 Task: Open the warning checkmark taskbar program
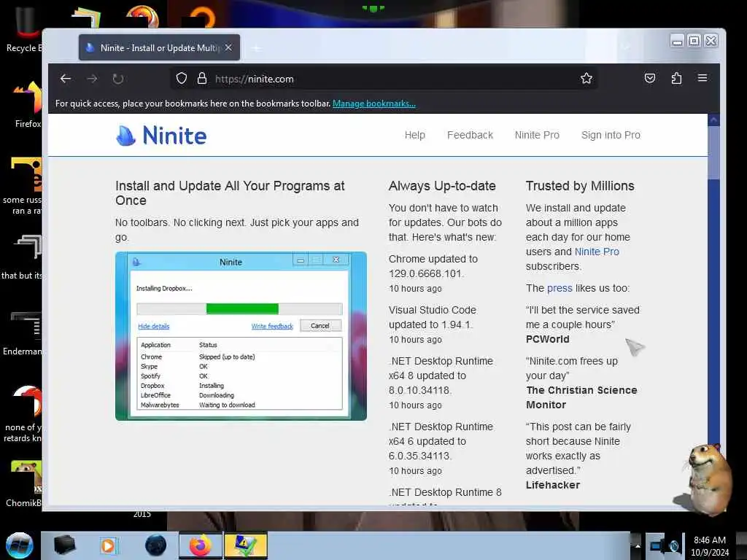[x=245, y=545]
